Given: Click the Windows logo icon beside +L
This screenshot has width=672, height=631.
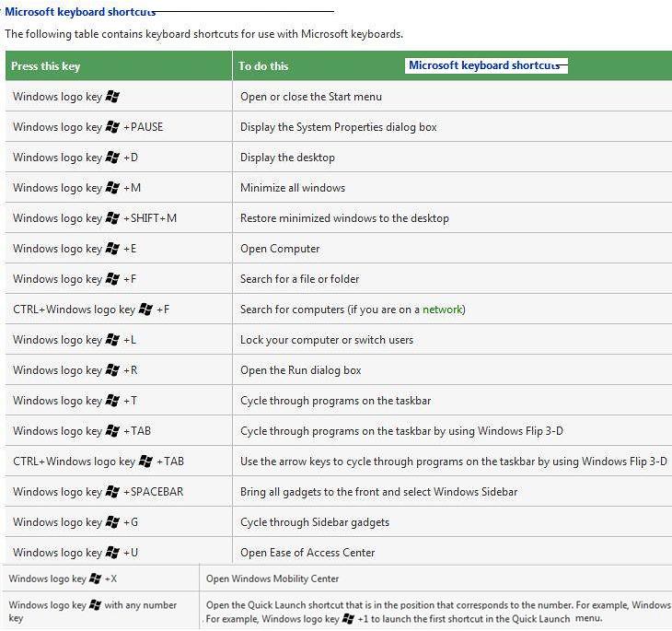Looking at the screenshot, I should (112, 340).
